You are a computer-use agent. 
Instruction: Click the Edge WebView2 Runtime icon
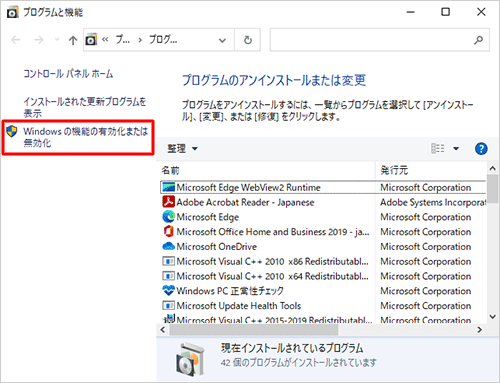(168, 187)
